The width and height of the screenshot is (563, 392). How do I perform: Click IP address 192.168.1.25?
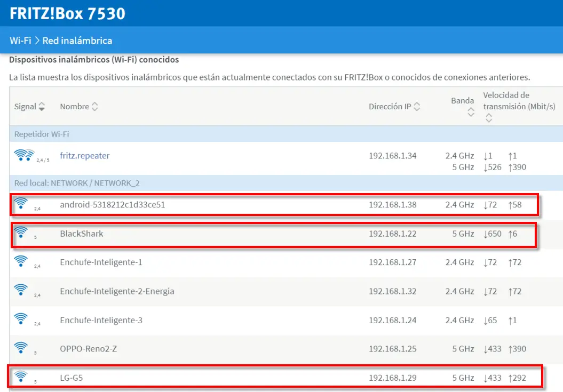pos(392,349)
